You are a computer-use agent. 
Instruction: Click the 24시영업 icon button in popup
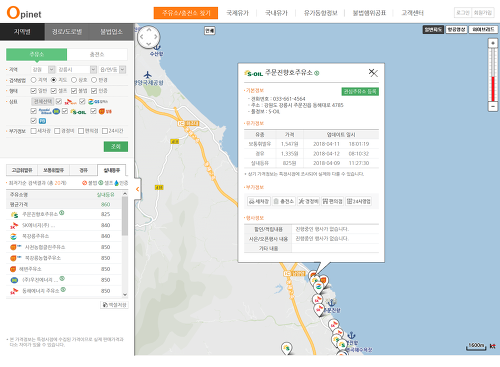click(x=359, y=201)
